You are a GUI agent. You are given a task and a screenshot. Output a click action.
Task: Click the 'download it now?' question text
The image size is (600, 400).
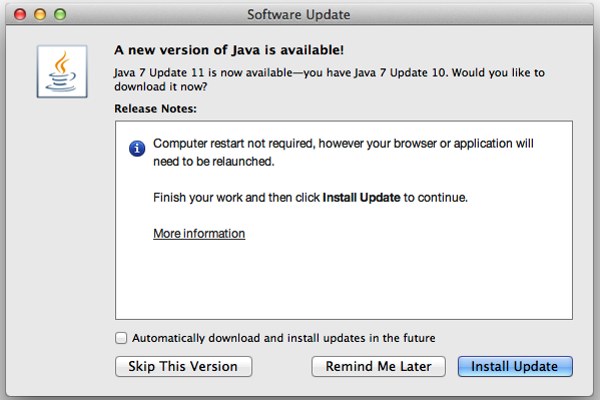tap(160, 87)
